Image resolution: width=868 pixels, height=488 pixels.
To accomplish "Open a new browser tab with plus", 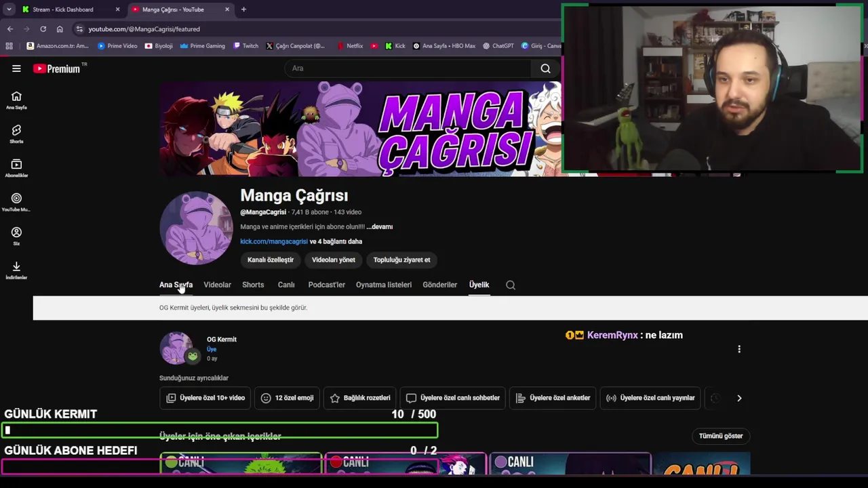I will pyautogui.click(x=243, y=9).
